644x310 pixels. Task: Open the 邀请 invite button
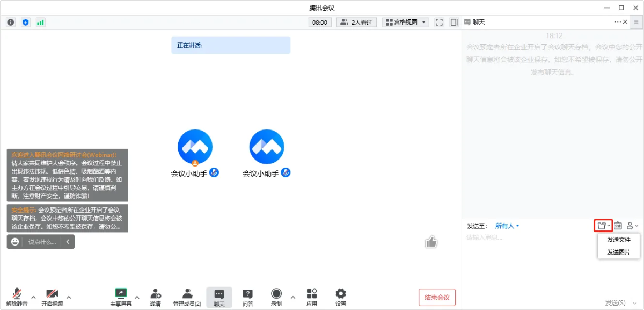[156, 297]
